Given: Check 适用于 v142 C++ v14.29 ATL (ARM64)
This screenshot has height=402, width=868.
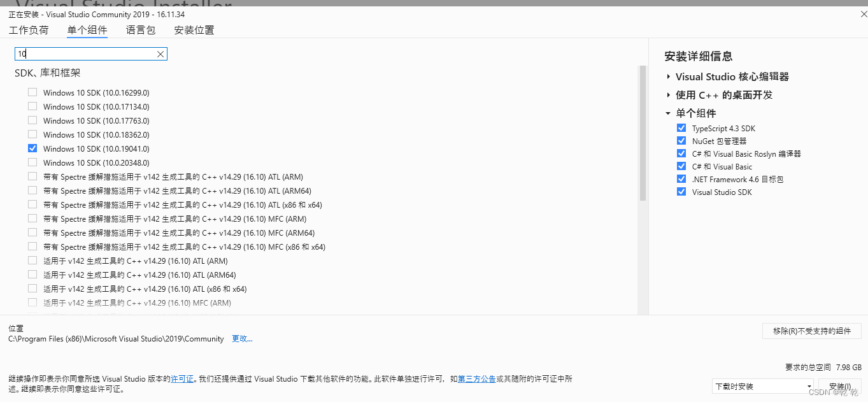Looking at the screenshot, I should pyautogui.click(x=32, y=275).
